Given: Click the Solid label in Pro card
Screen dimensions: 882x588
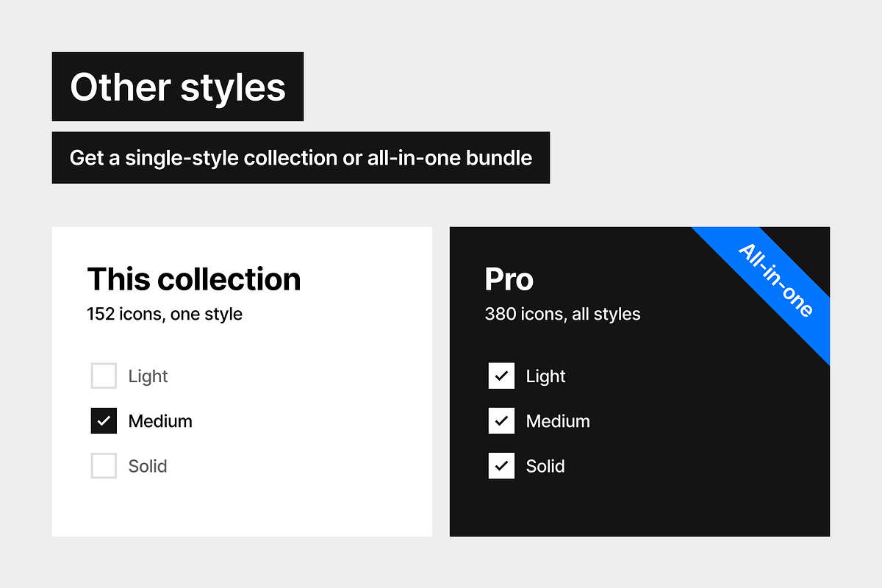Looking at the screenshot, I should click(545, 466).
